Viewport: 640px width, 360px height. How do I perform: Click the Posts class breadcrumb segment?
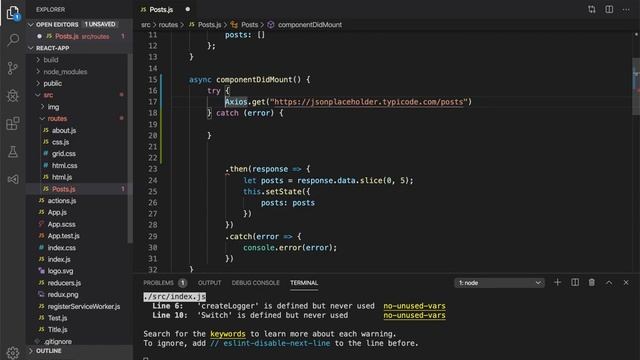coord(249,25)
